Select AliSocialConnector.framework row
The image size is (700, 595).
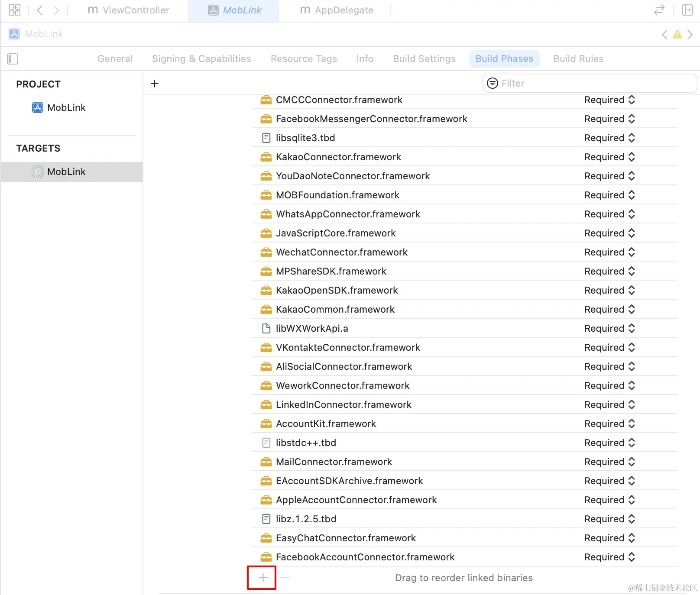click(464, 366)
